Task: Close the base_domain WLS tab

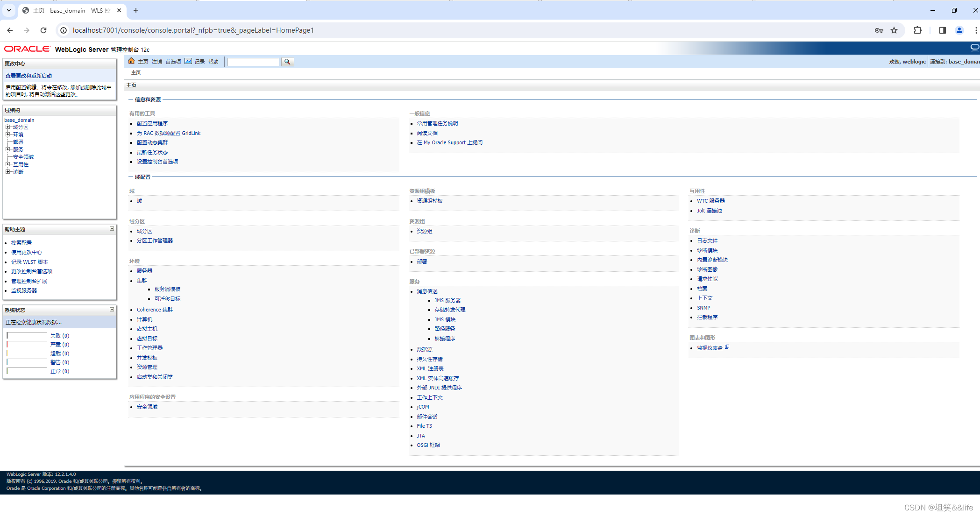Action: (119, 10)
